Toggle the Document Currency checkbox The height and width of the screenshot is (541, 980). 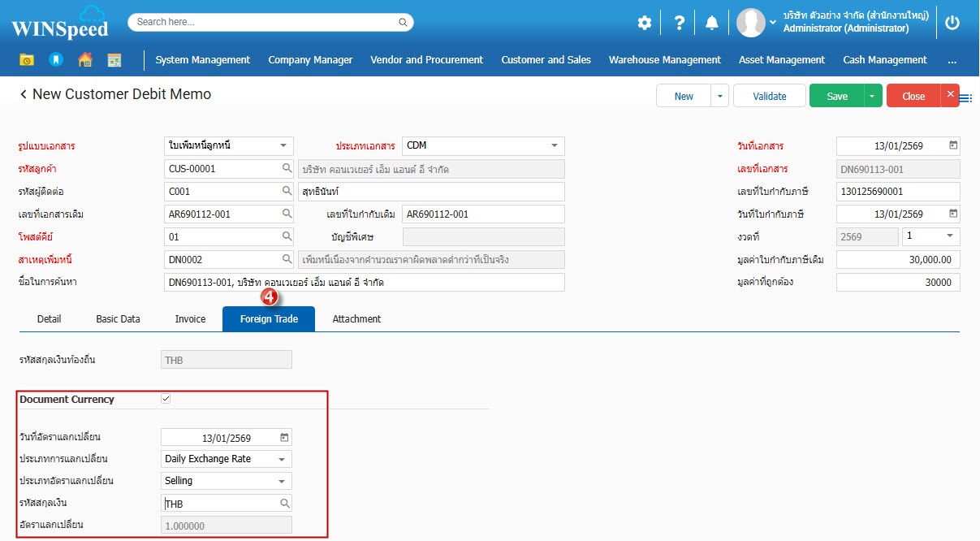coord(166,399)
